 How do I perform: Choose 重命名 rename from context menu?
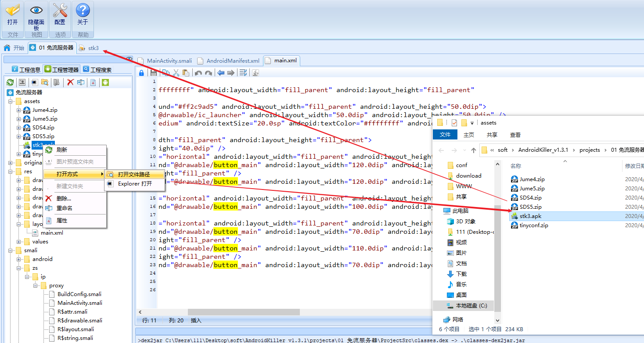[x=75, y=208]
